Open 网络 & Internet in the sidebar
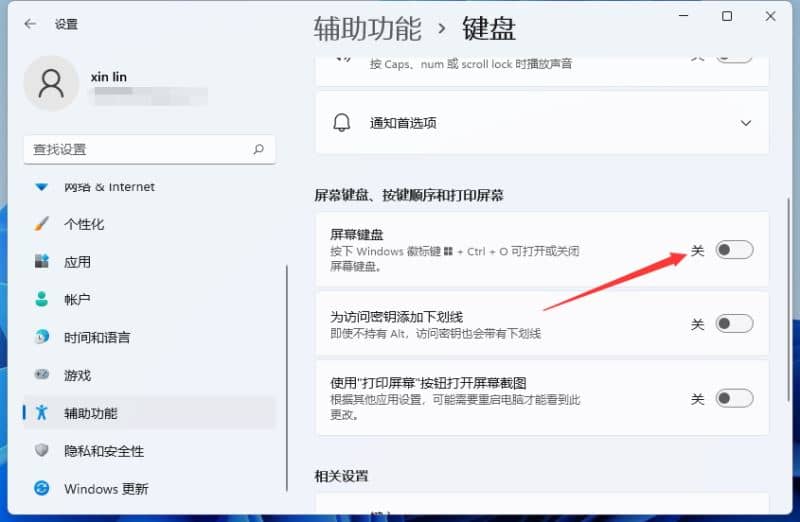800x522 pixels. pos(109,187)
